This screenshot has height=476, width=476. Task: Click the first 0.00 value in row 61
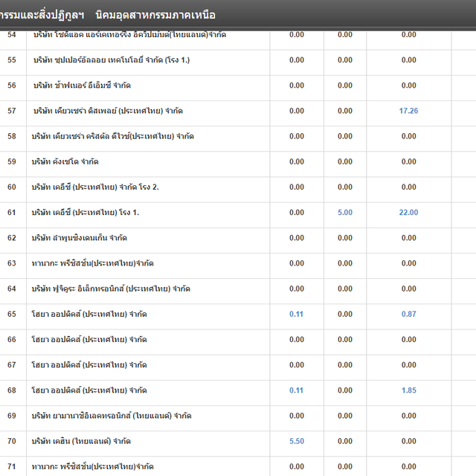pos(297,213)
